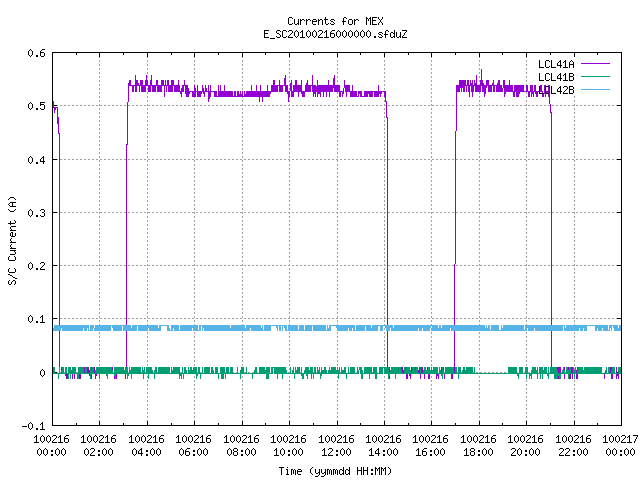The width and height of the screenshot is (640, 480).
Task: Click the purple LCL41A legend line sample
Action: tap(595, 64)
